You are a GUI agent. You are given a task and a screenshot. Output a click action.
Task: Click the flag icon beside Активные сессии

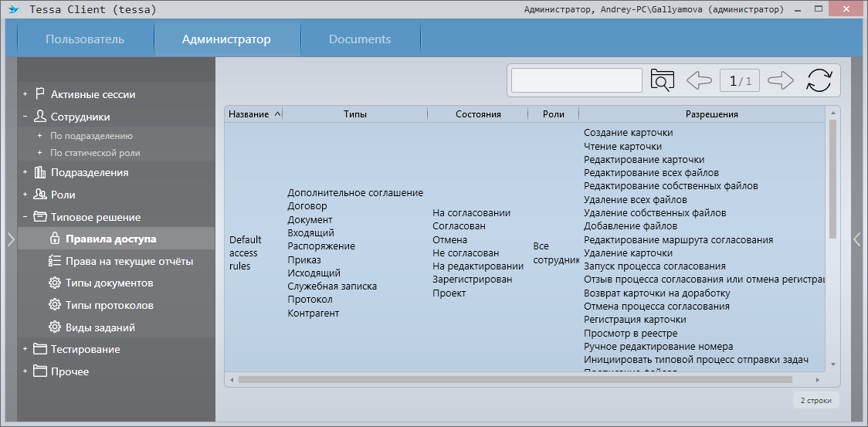tap(39, 94)
